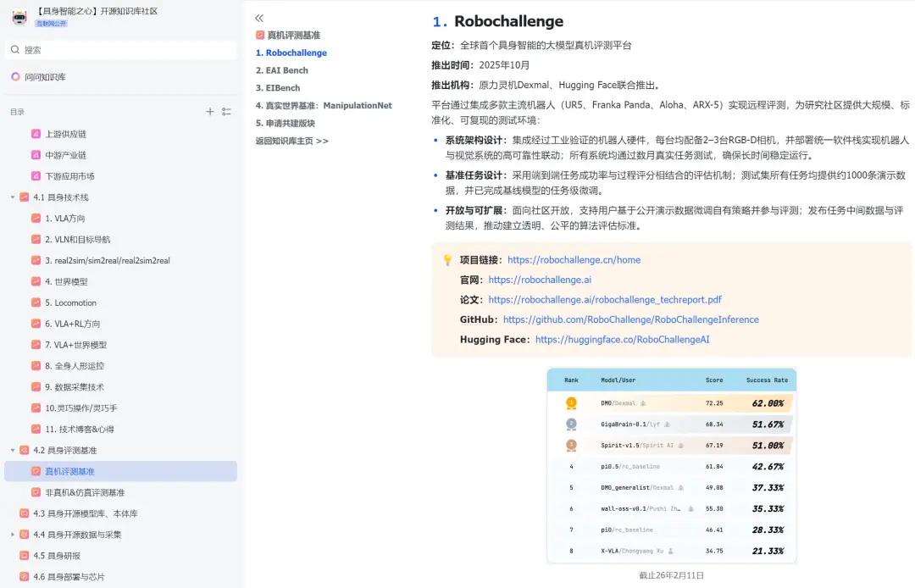The image size is (915, 588).
Task: Click the doc icon beside 下游应用市场
Action: click(x=36, y=175)
